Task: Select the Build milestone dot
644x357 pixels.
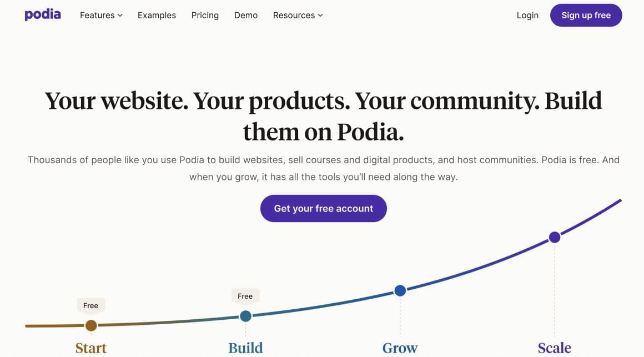Action: (x=245, y=315)
